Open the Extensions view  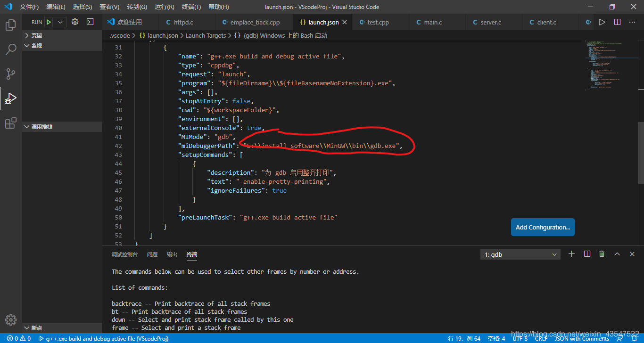click(10, 123)
